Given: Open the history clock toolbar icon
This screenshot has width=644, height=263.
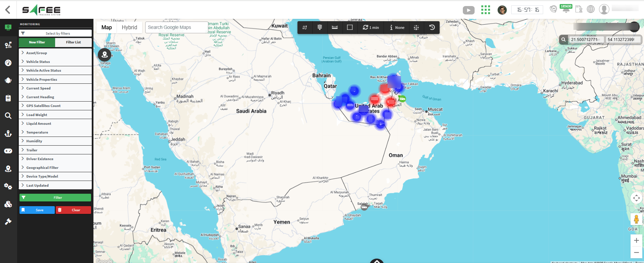Looking at the screenshot, I should [432, 28].
